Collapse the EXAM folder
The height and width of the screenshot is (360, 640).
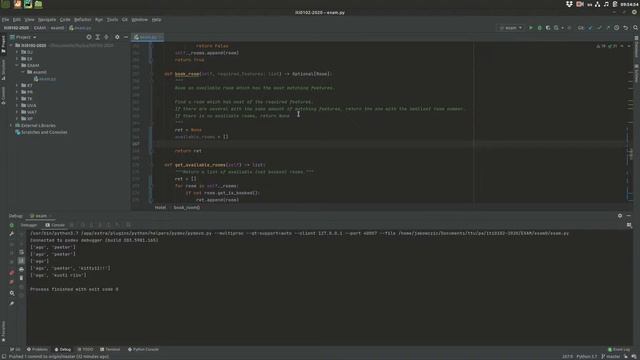coord(17,65)
